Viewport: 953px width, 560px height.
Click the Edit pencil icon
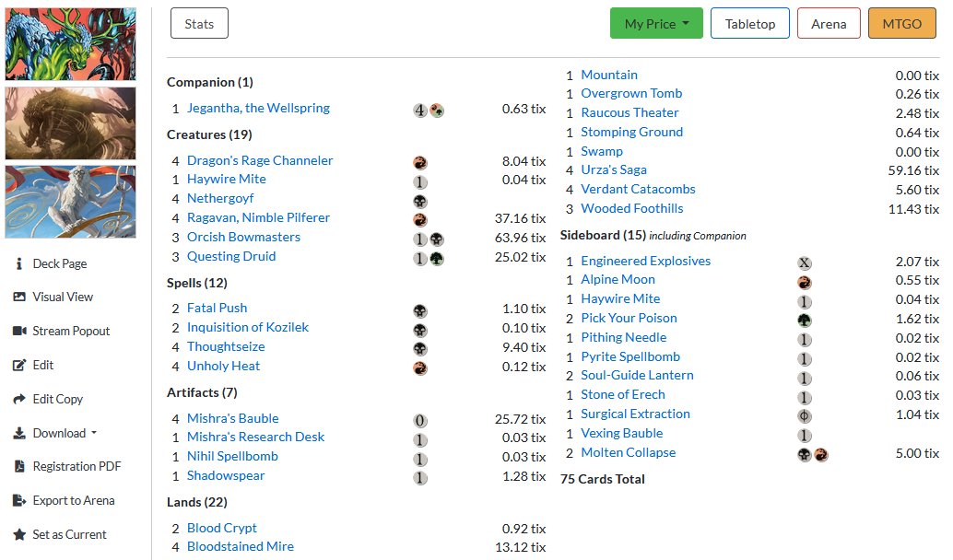click(19, 365)
